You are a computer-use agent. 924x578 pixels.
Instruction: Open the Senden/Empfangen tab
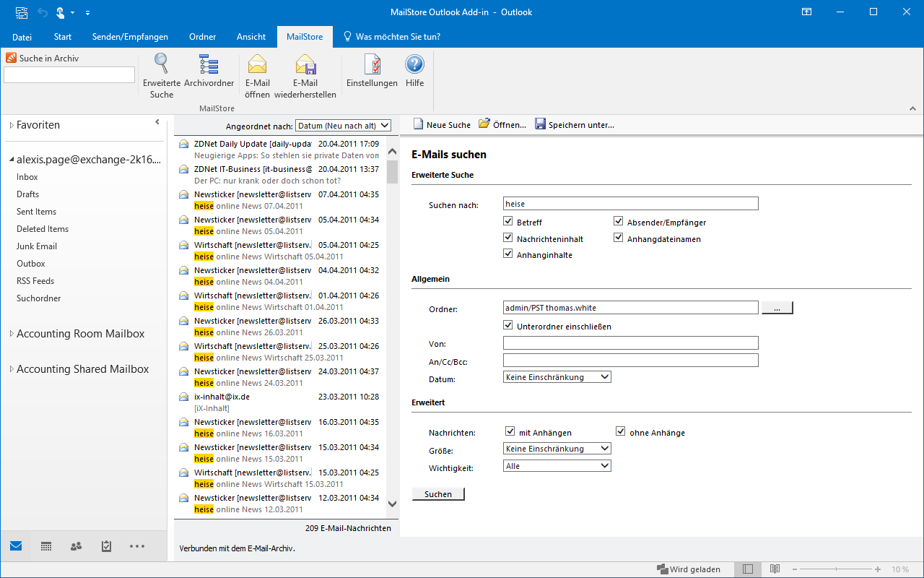(x=130, y=37)
